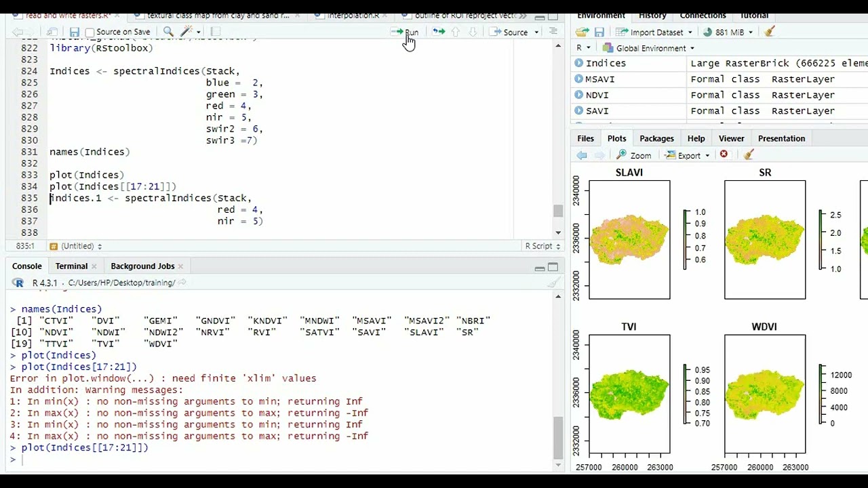Switch to 'read and write rasters.R' tab
The height and width of the screenshot is (488, 868).
68,15
